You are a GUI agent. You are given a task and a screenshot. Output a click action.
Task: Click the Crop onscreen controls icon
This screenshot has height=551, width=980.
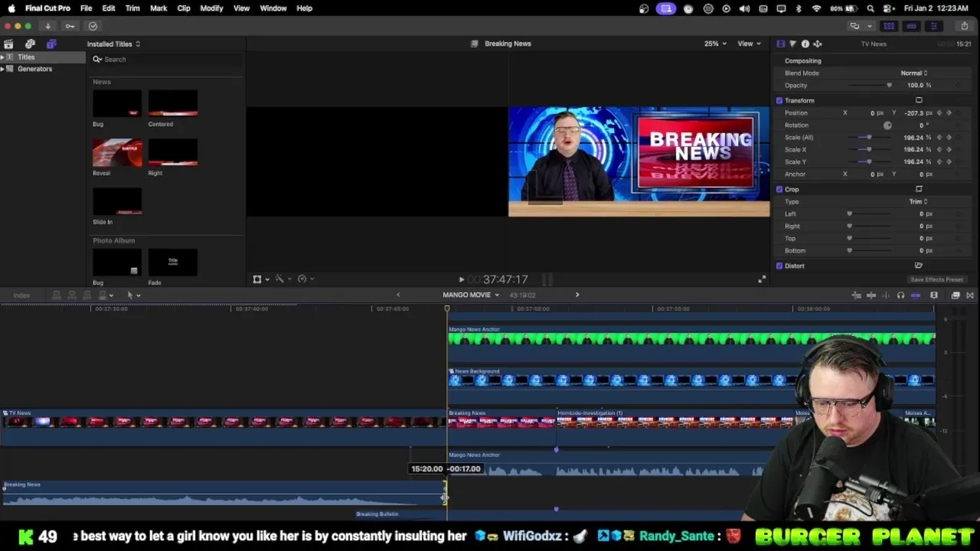919,189
